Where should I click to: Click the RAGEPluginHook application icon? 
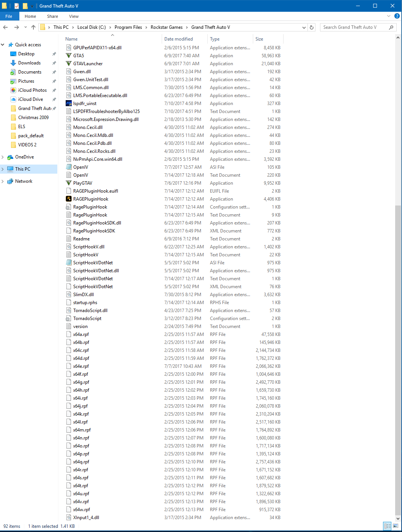click(69, 199)
